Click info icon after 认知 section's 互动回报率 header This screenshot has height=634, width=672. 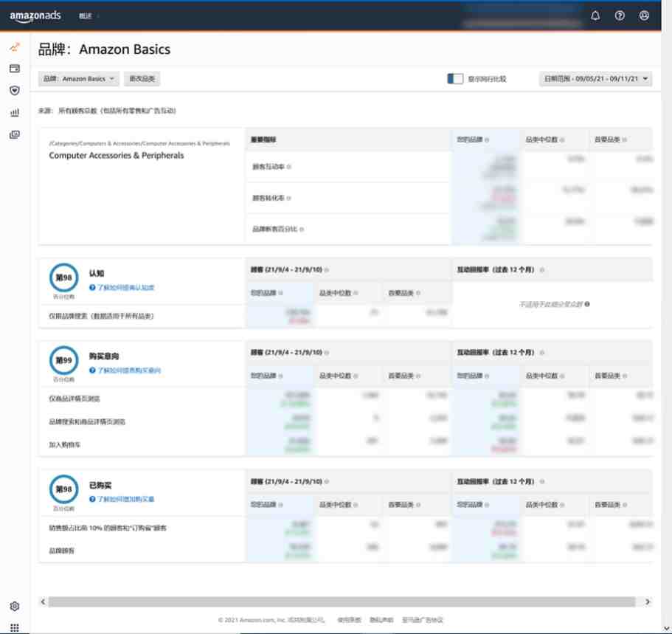(x=542, y=270)
